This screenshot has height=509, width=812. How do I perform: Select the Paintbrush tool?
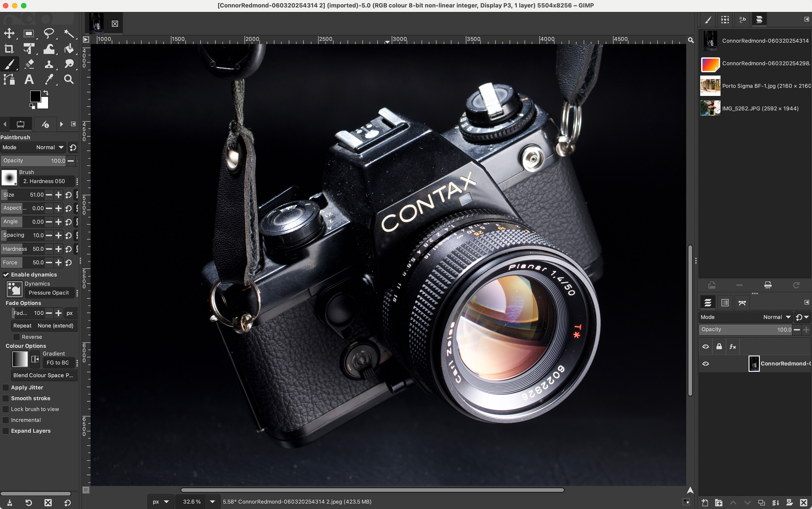click(9, 64)
